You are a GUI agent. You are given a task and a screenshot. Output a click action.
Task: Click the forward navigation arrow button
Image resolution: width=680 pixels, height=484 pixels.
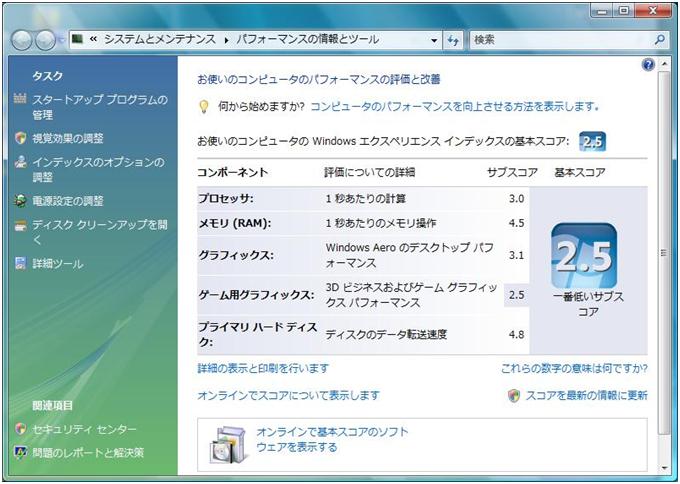[x=45, y=40]
